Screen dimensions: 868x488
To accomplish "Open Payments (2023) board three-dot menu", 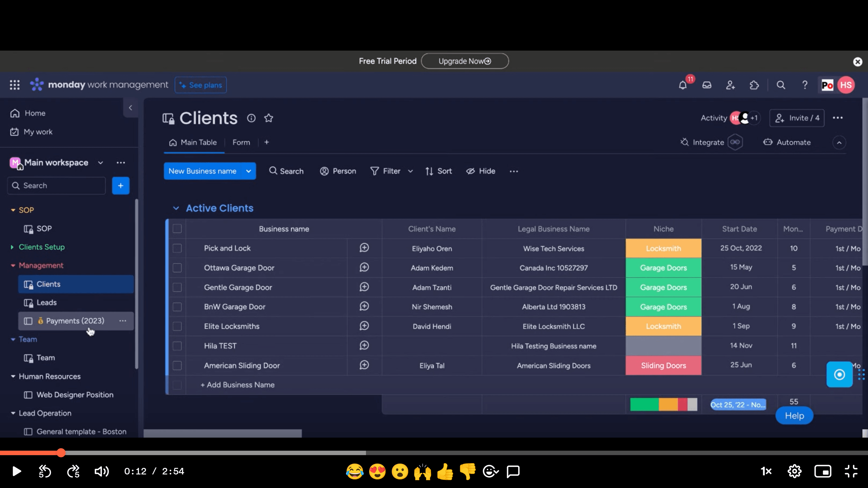I will 123,321.
